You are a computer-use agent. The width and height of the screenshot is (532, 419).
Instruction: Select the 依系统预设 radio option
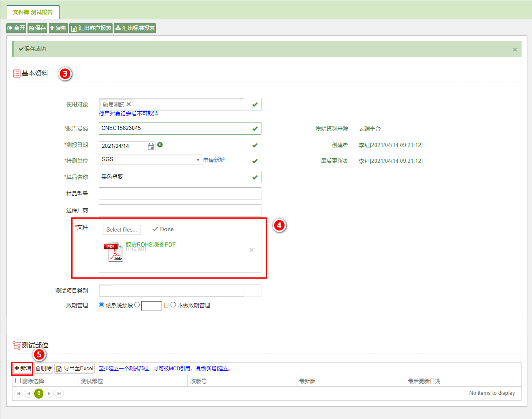(x=101, y=305)
